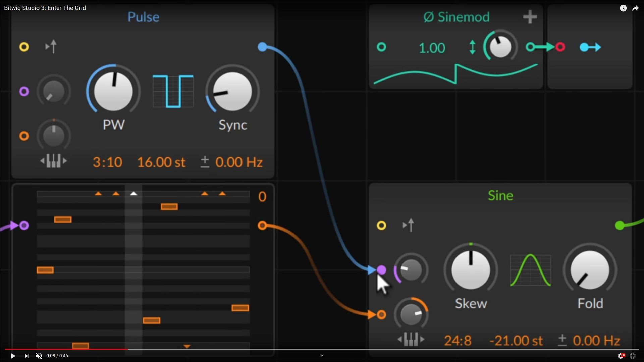The width and height of the screenshot is (644, 362).
Task: Click the video share arrow icon
Action: coord(635,8)
